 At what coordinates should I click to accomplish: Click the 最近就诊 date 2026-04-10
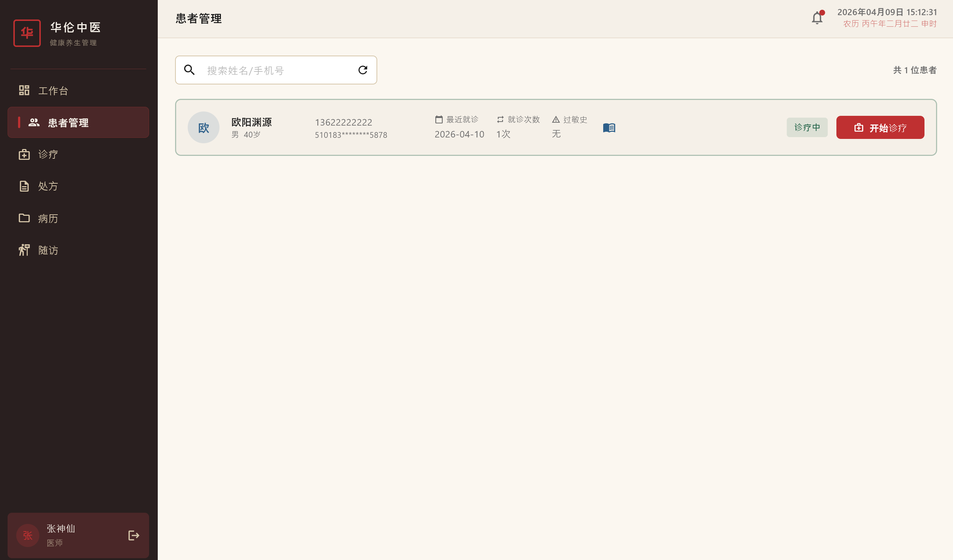point(459,134)
